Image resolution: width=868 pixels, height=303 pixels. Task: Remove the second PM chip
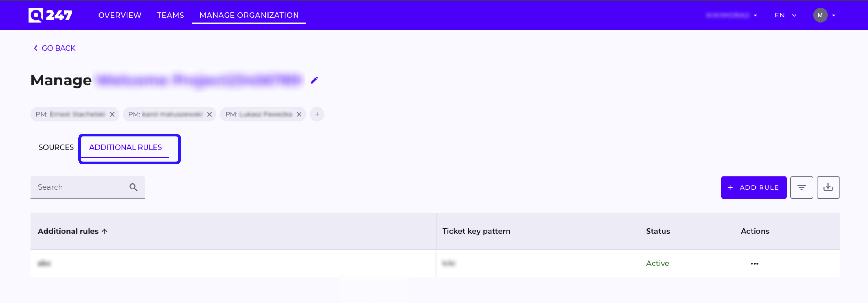tap(209, 114)
